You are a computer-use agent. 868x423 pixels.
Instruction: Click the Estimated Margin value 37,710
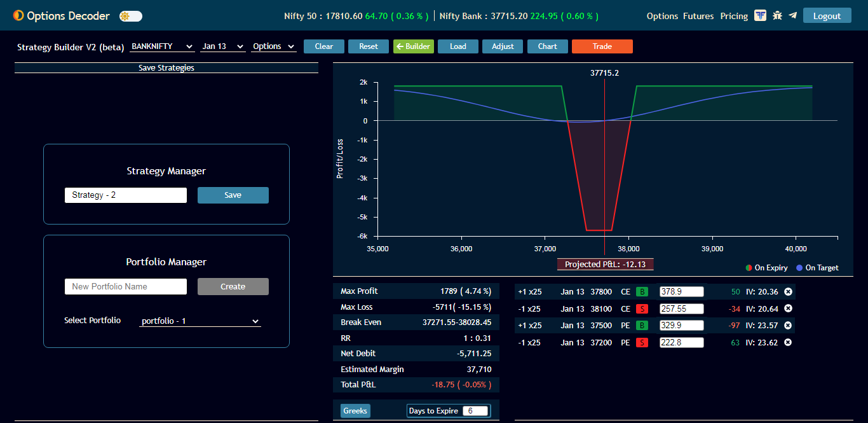(x=479, y=370)
